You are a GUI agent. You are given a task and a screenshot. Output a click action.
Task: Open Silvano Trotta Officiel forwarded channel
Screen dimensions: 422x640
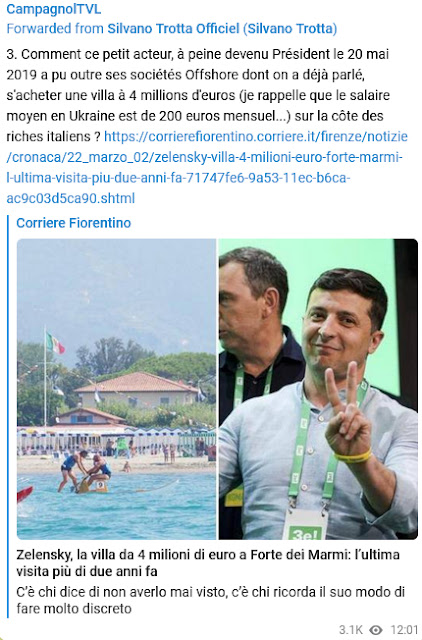tap(222, 29)
